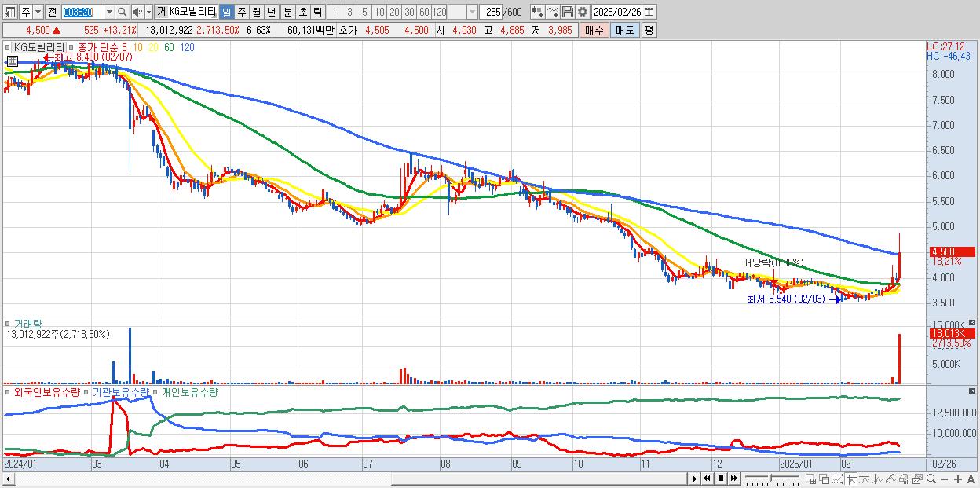Click the 매도 sell button
The image size is (980, 488).
[x=625, y=30]
